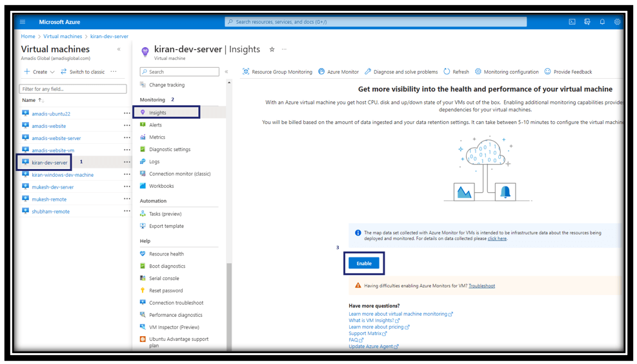Open ellipsis menu for amadis-website
The height and width of the screenshot is (364, 637).
[x=126, y=126]
